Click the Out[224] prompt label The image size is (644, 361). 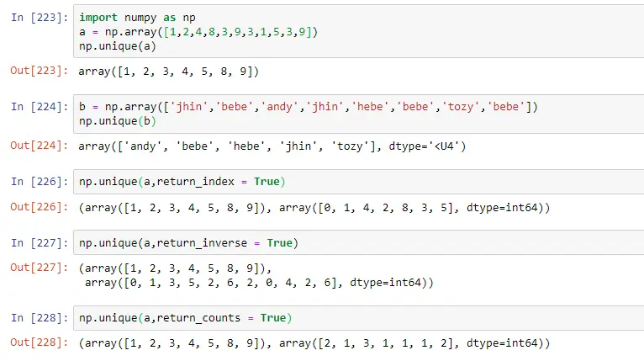(39, 146)
